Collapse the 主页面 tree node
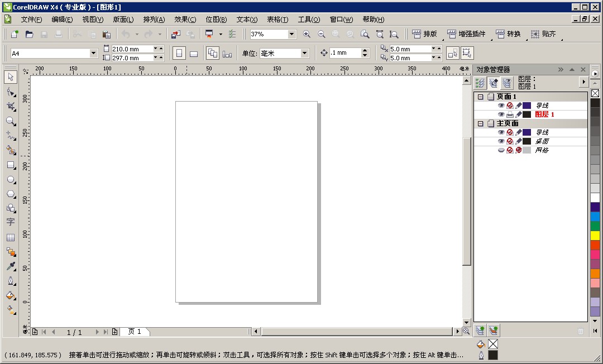This screenshot has height=364, width=603. tap(481, 123)
